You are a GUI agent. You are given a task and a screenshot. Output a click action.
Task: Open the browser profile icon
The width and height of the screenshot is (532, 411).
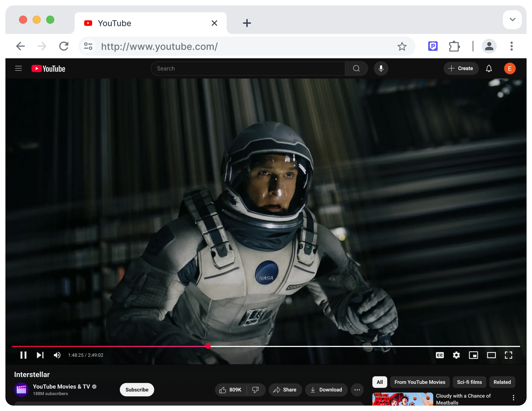click(489, 46)
